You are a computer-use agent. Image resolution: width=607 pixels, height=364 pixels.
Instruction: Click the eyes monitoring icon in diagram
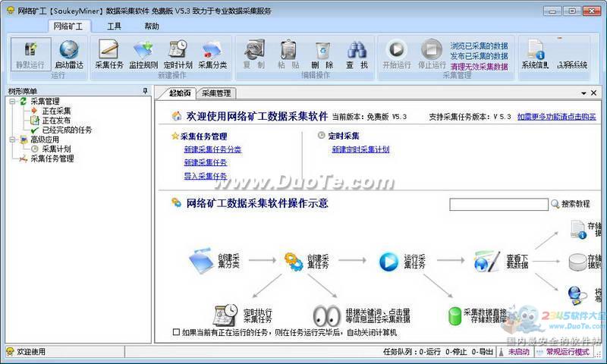(x=327, y=315)
